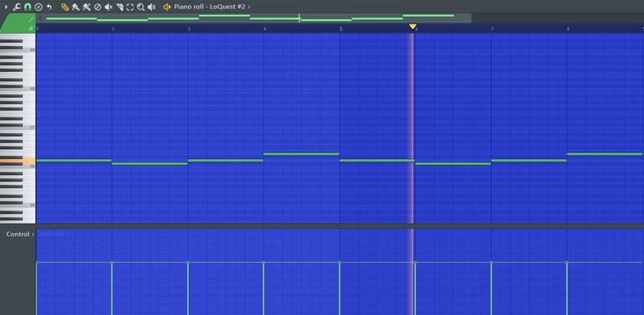Image resolution: width=644 pixels, height=315 pixels.
Task: Select the Draw pencil tool
Action: click(65, 7)
